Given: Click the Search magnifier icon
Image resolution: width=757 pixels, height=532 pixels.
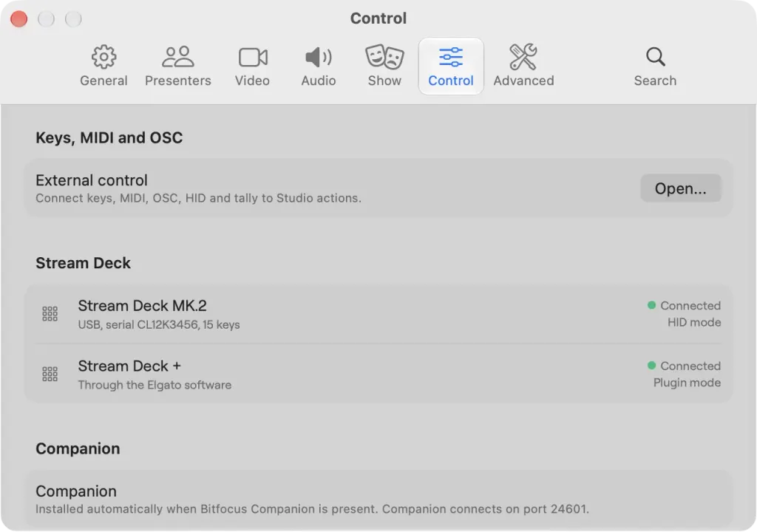Looking at the screenshot, I should coord(655,57).
